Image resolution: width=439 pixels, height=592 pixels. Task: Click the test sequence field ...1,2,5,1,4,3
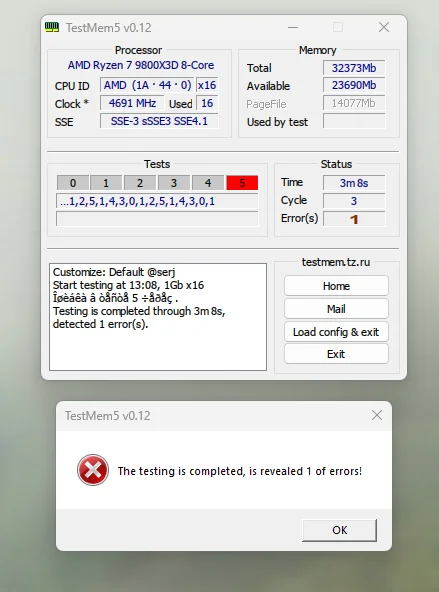[x=157, y=201]
